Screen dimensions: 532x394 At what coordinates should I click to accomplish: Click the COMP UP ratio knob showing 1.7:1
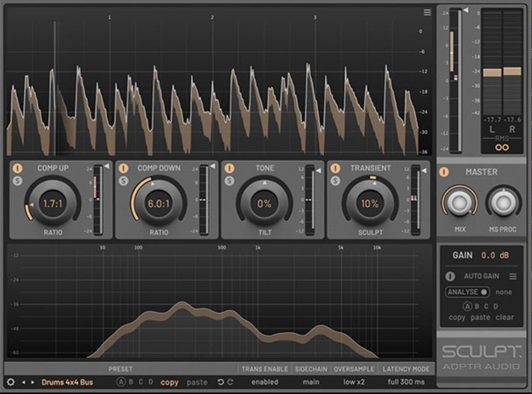click(53, 204)
